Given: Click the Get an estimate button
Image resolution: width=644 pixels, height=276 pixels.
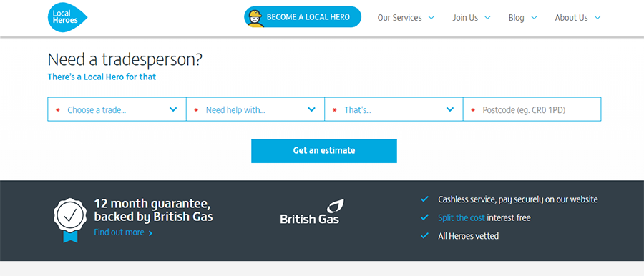Looking at the screenshot, I should [x=324, y=151].
